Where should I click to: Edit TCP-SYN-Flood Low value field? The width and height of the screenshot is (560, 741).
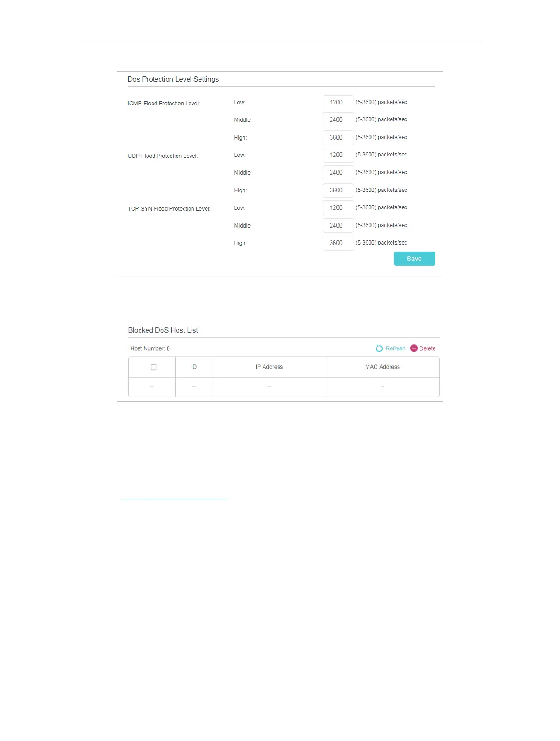click(x=338, y=208)
